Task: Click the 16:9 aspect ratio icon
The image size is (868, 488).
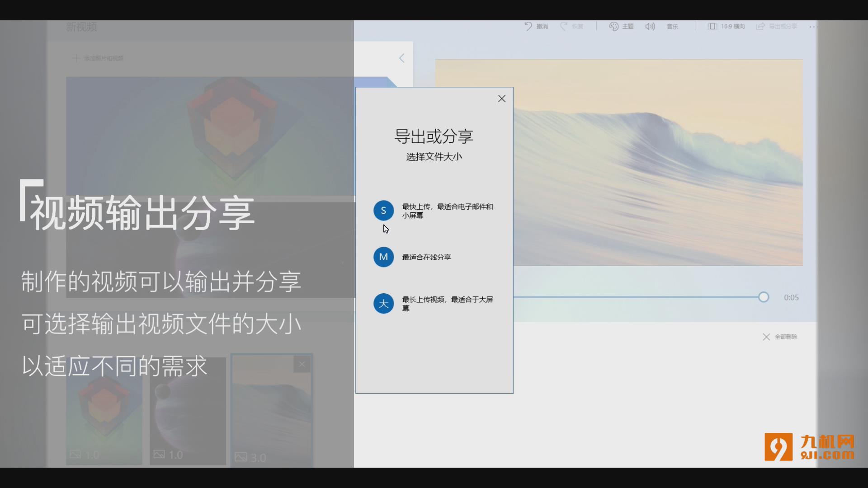Action: (712, 26)
